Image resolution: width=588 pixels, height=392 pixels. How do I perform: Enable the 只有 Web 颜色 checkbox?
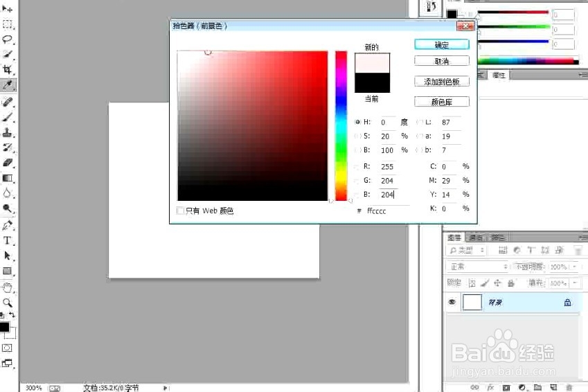[180, 211]
